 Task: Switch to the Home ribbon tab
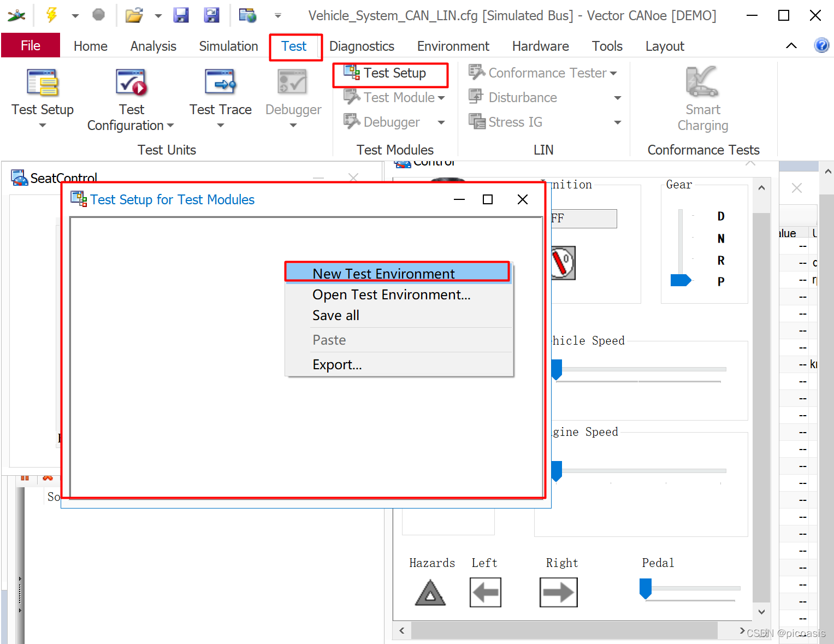(91, 46)
